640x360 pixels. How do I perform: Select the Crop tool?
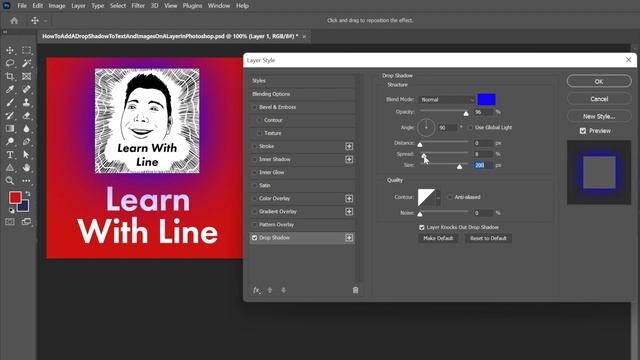coord(10,76)
